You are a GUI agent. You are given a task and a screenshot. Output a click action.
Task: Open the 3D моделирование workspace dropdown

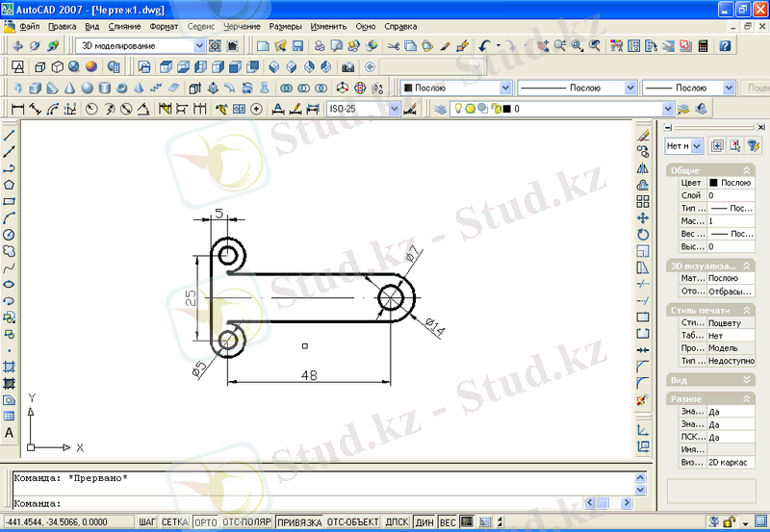click(199, 45)
